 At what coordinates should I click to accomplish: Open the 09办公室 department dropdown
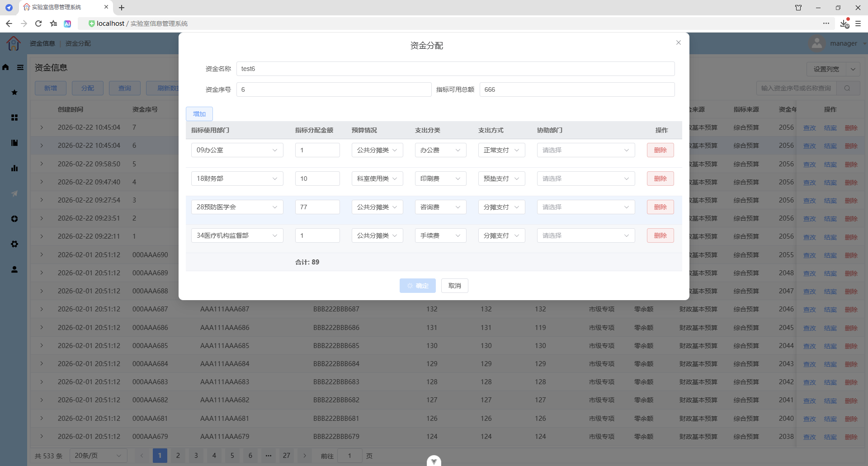click(237, 150)
